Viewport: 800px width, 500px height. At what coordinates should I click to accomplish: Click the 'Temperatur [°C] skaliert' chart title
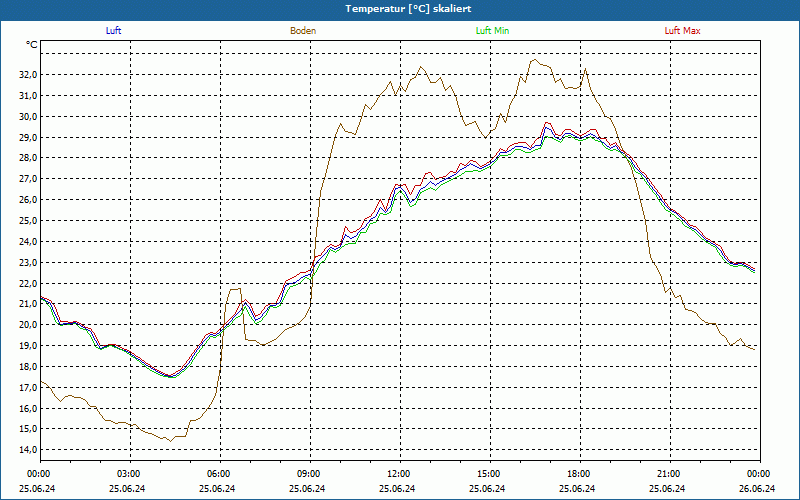[x=408, y=9]
